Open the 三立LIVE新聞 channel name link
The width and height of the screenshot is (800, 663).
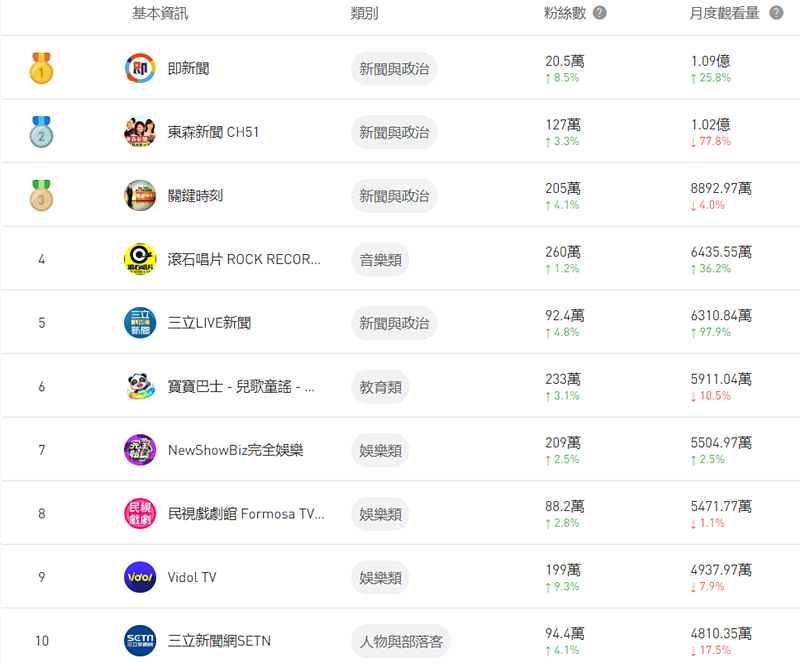click(209, 323)
